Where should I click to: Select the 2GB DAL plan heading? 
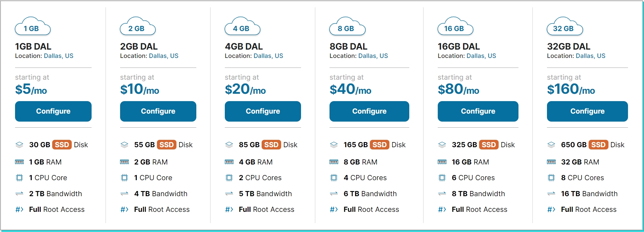click(x=139, y=47)
